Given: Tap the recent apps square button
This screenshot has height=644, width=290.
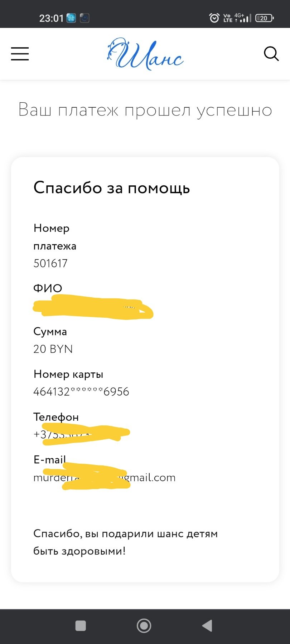Looking at the screenshot, I should click(81, 626).
